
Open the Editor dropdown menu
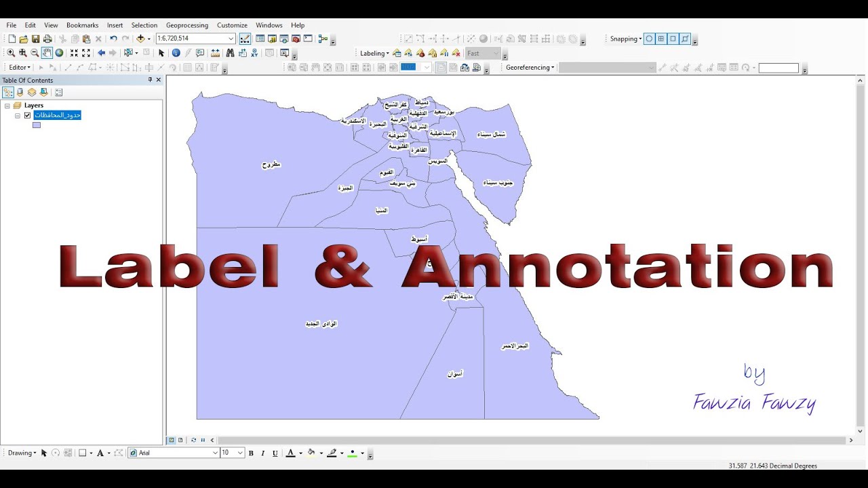20,67
